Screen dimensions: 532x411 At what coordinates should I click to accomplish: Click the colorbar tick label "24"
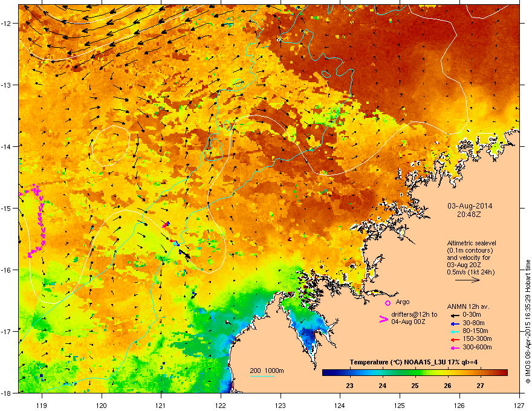click(382, 386)
